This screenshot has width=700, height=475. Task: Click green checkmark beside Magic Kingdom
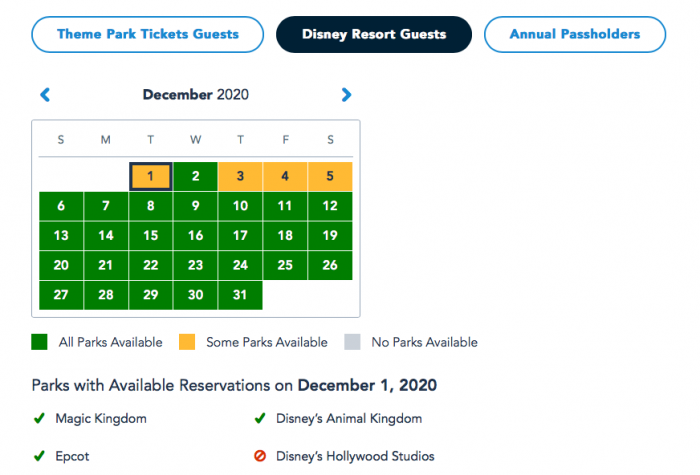[x=39, y=418]
